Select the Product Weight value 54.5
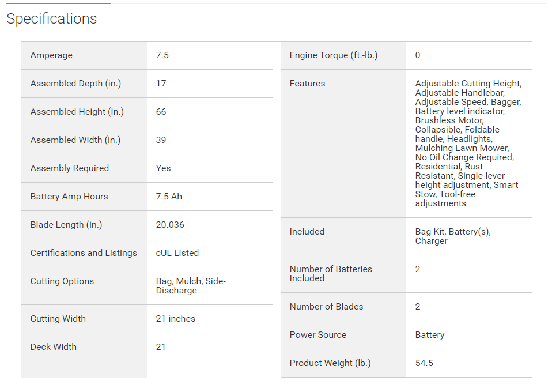The image size is (552, 392). (x=424, y=363)
